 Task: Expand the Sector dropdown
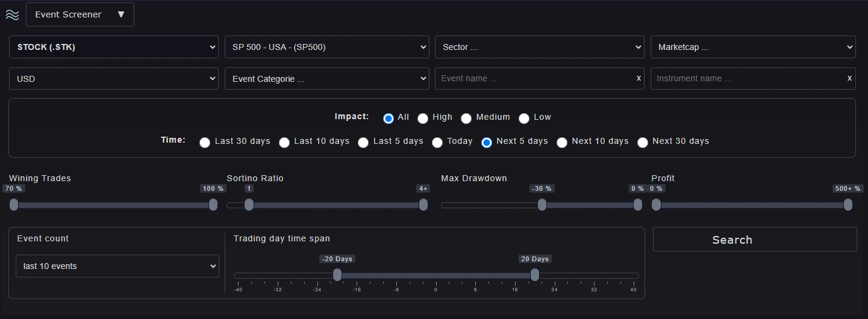click(539, 47)
